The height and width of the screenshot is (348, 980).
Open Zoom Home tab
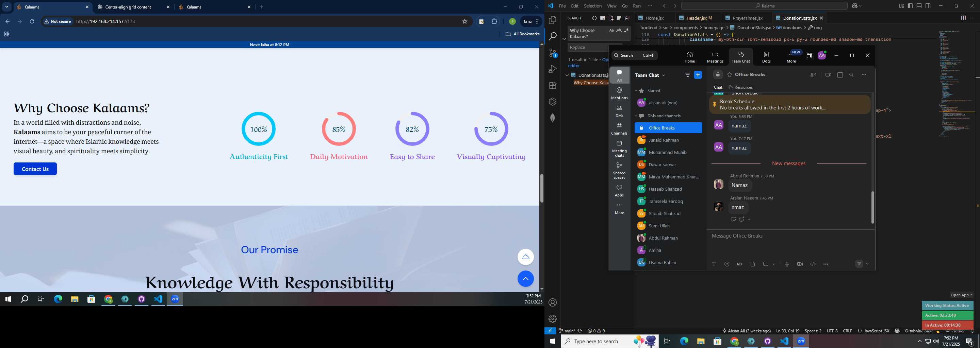pyautogui.click(x=689, y=57)
